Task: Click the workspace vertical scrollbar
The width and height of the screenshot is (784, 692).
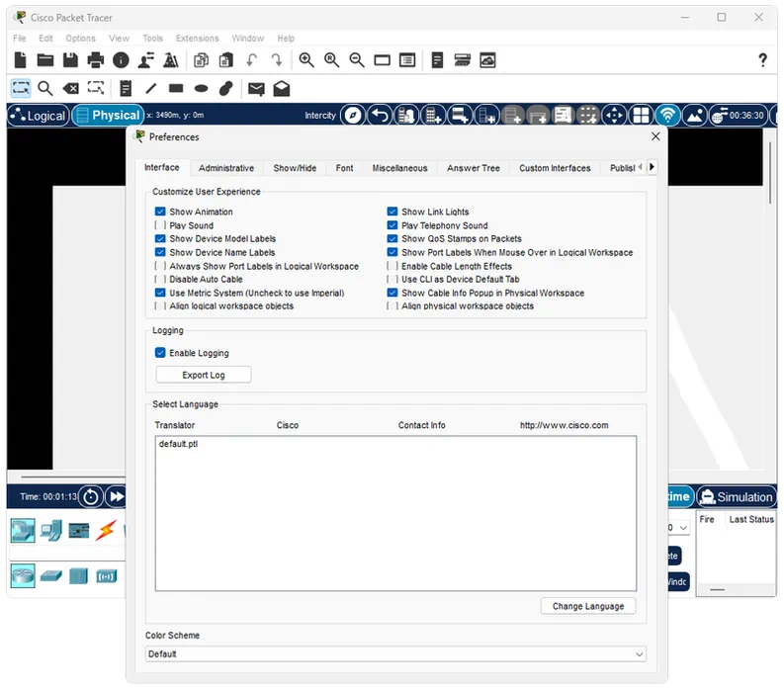Action: tap(770, 172)
